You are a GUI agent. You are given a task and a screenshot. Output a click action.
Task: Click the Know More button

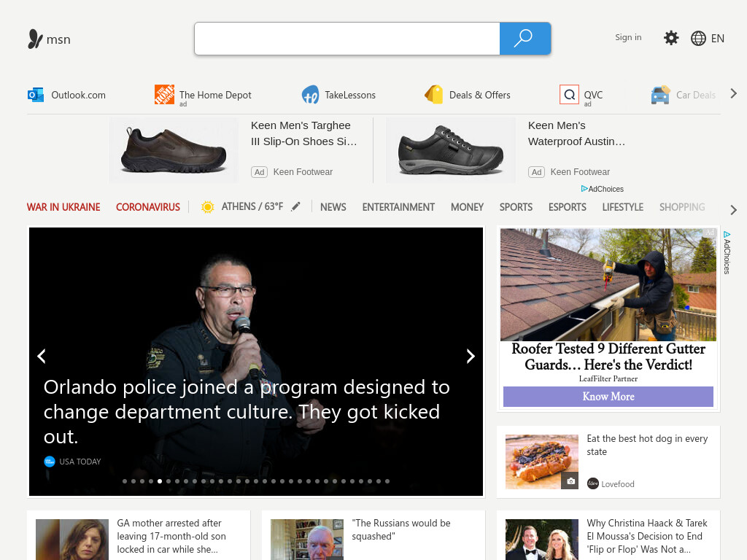tap(608, 397)
